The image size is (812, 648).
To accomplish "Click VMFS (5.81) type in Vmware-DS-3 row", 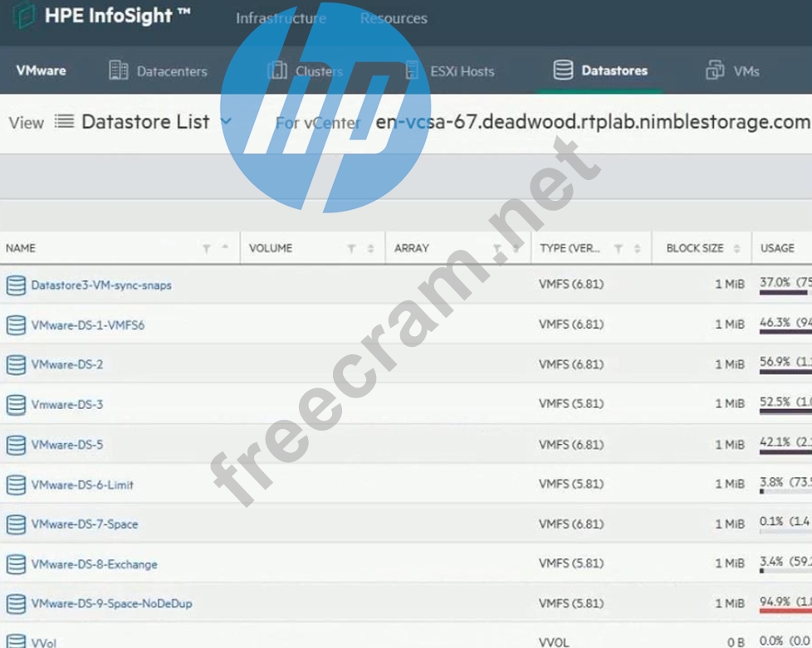I will point(571,404).
